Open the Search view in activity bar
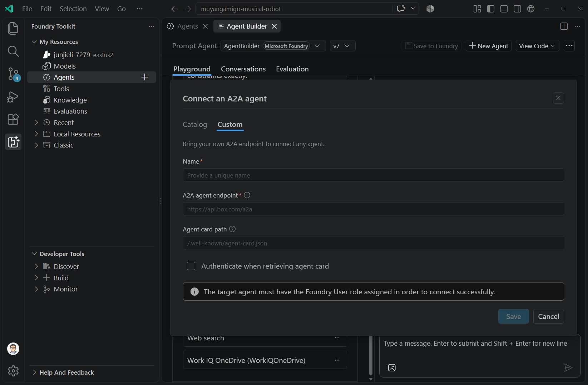 tap(13, 51)
